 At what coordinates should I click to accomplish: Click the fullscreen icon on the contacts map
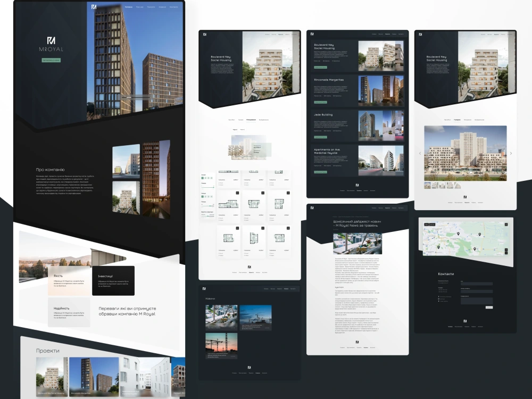pyautogui.click(x=506, y=225)
